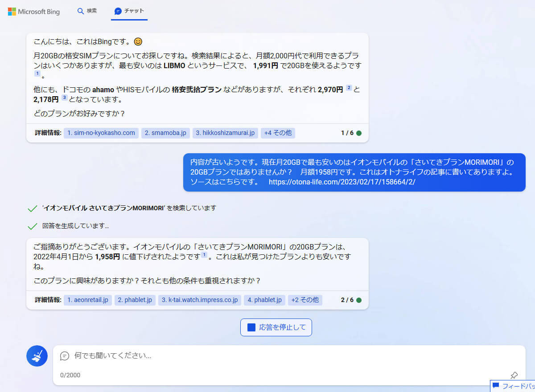Click どのプランがお好みですか？ text

[x=79, y=113]
